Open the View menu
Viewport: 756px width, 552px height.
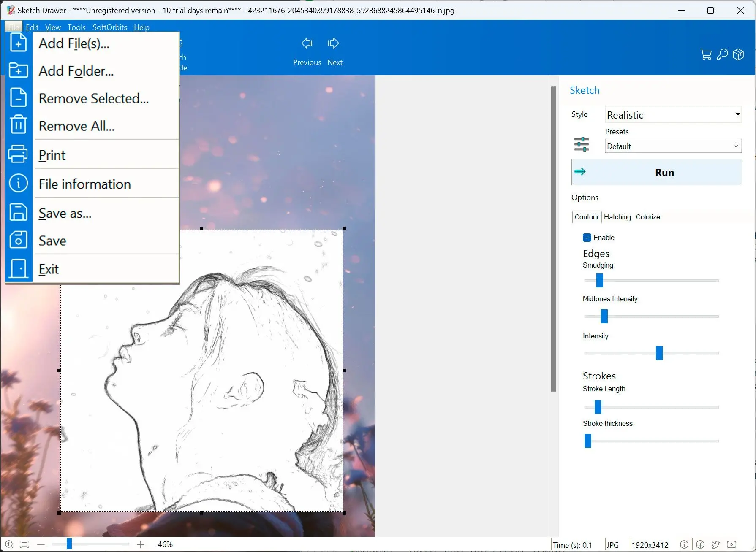[x=53, y=27]
